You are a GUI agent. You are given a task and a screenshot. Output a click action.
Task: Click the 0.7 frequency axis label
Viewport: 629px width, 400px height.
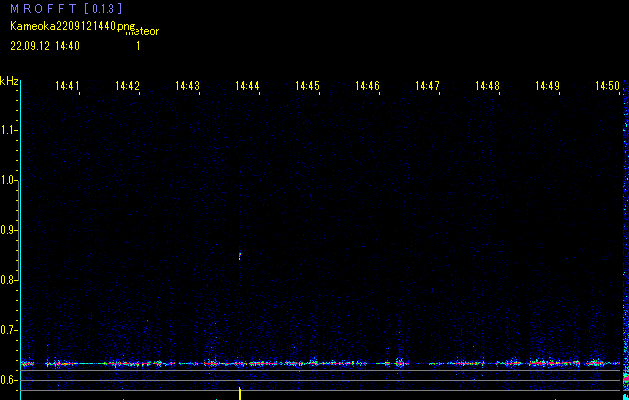click(8, 330)
